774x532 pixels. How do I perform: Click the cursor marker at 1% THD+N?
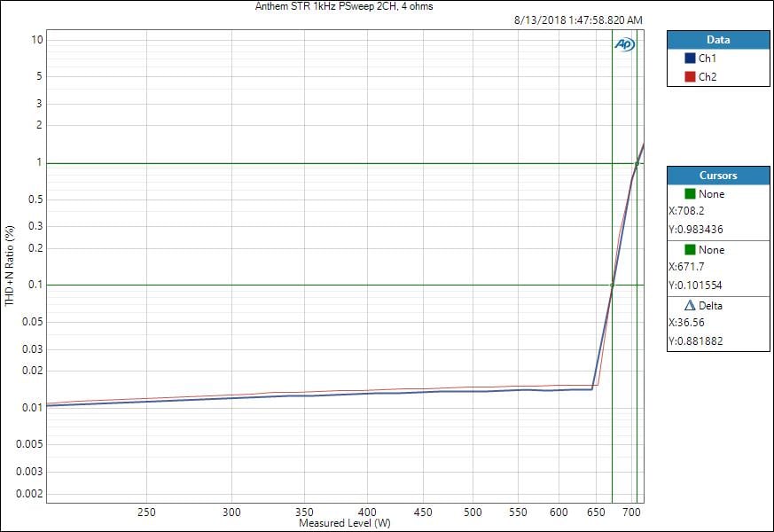[x=637, y=163]
